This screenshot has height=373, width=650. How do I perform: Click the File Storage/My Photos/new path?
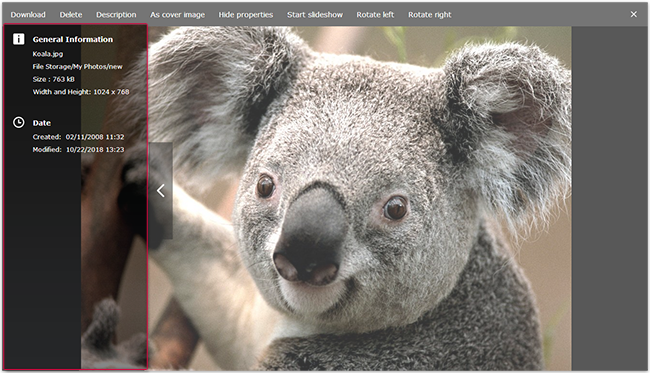78,67
